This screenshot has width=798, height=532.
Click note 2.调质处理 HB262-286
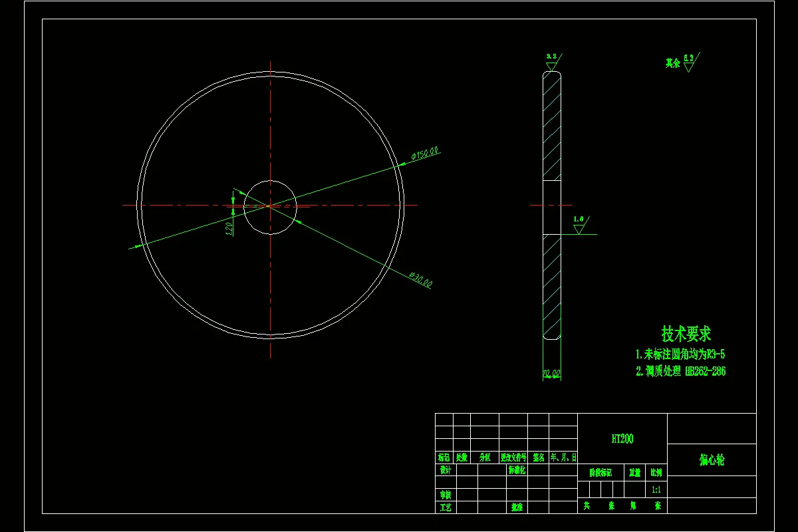click(680, 372)
